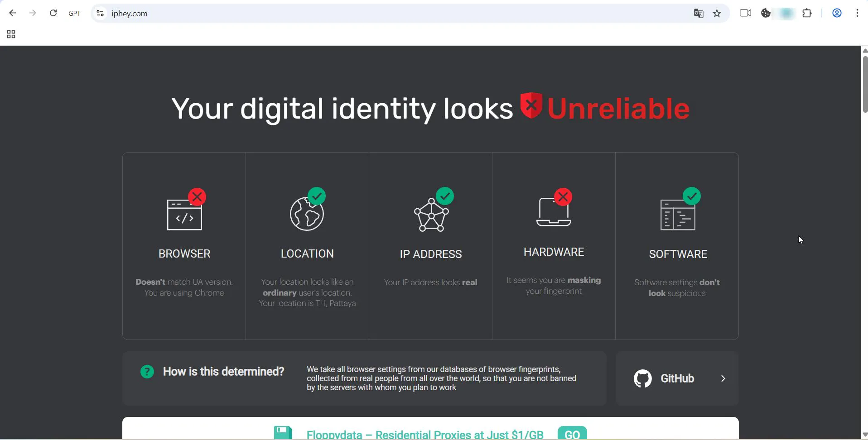This screenshot has width=868, height=440.
Task: Click the Hardware red cross badge
Action: pyautogui.click(x=564, y=197)
